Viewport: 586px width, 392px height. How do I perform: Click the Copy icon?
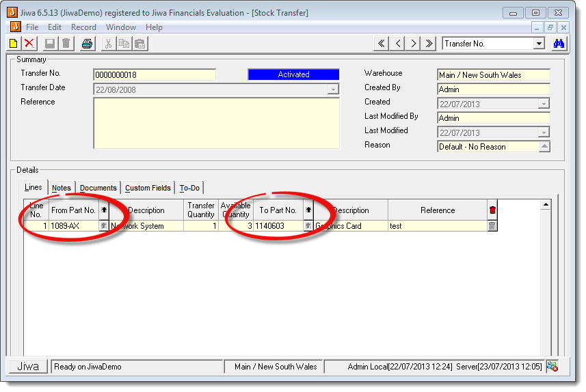point(124,44)
